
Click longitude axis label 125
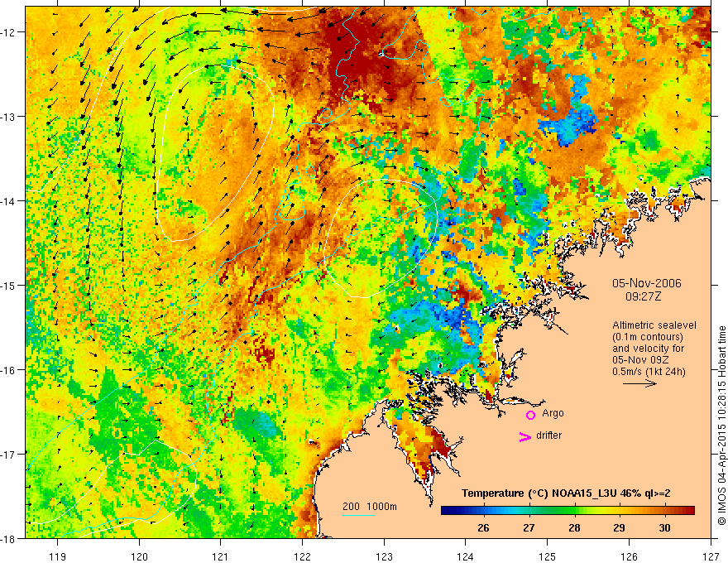[548, 556]
